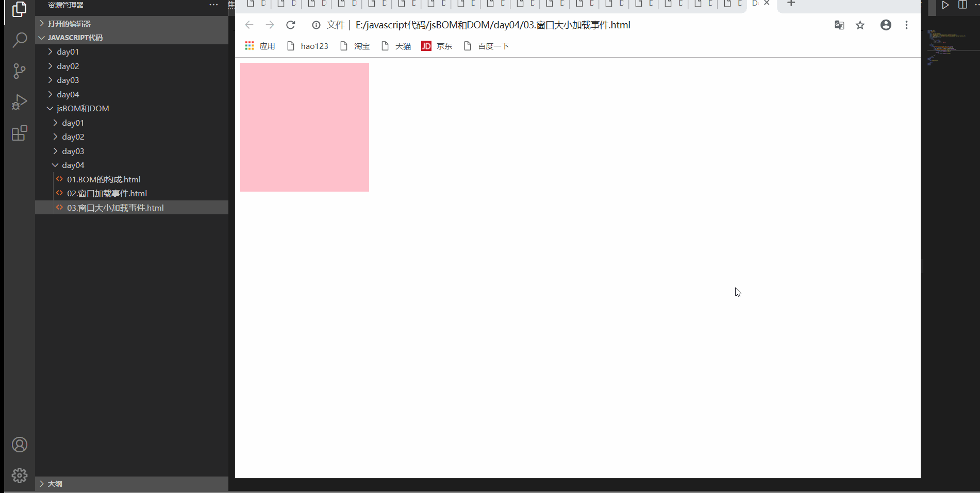
Task: Open the hao123 bookmark
Action: pyautogui.click(x=307, y=46)
